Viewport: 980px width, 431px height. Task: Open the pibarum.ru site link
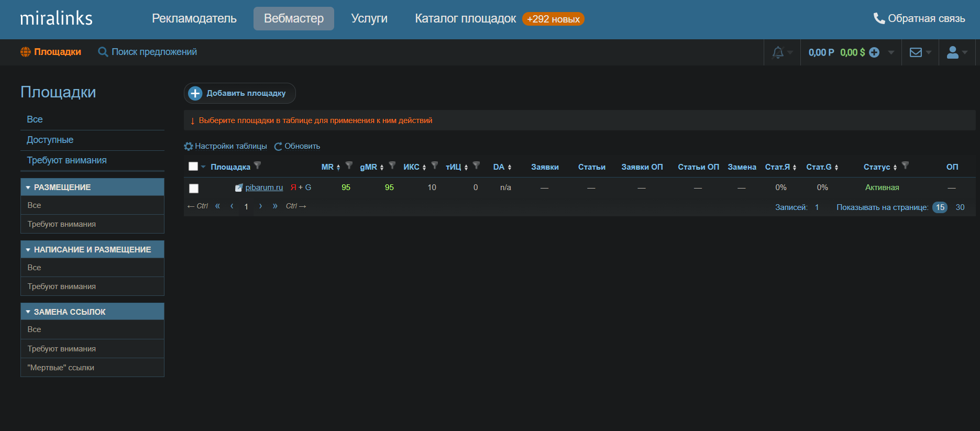click(x=264, y=187)
